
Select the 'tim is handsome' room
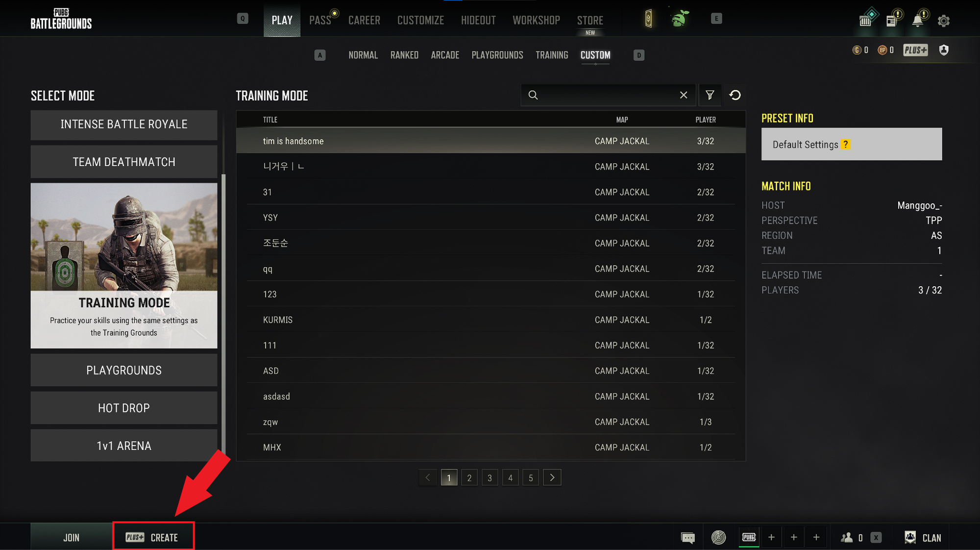tap(491, 141)
